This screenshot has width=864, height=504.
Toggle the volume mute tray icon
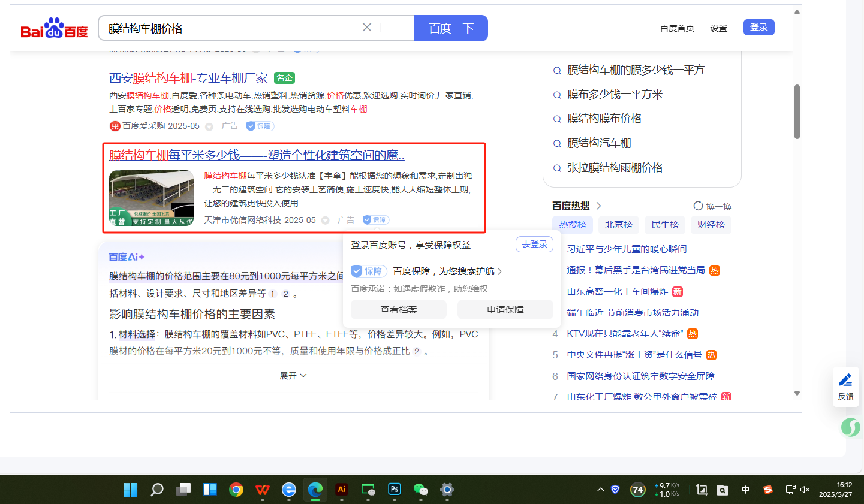pos(805,490)
